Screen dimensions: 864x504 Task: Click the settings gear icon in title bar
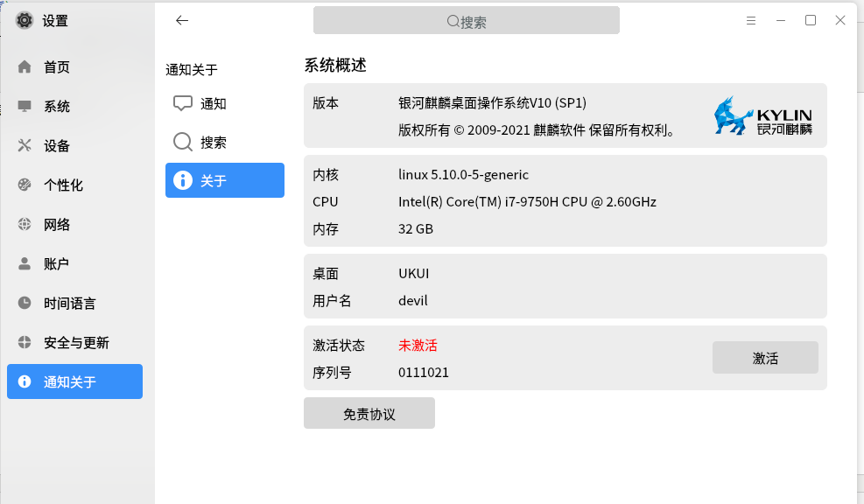point(25,20)
